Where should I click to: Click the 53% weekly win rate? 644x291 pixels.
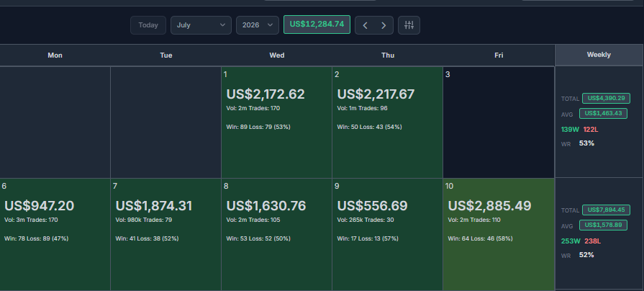(586, 143)
